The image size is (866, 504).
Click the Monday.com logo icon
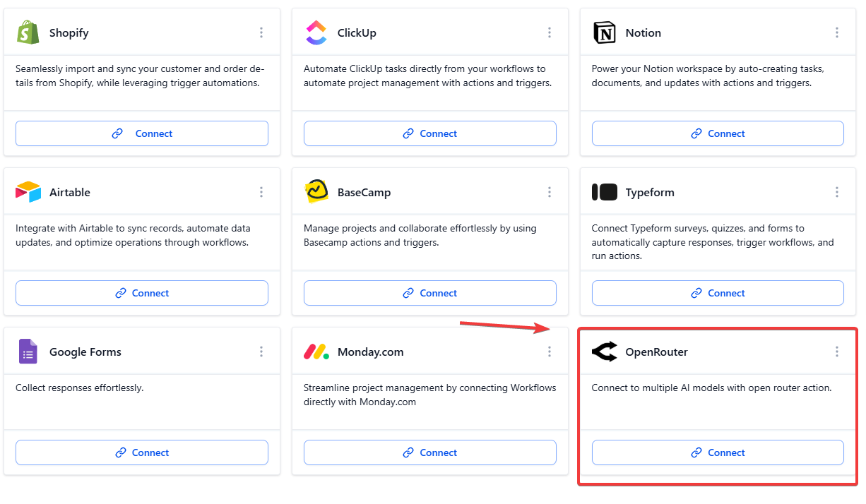tap(316, 352)
